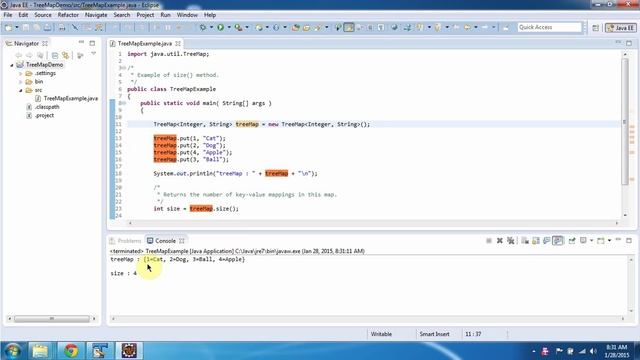
Task: Click the volume icon in system tray
Action: [x=593, y=351]
